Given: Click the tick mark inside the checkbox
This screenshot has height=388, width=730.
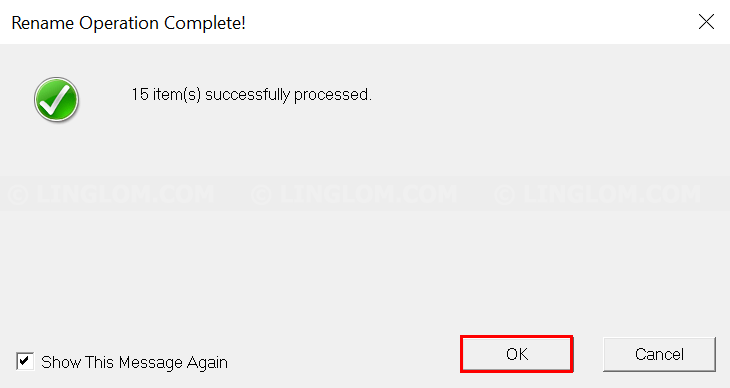Looking at the screenshot, I should tap(25, 361).
